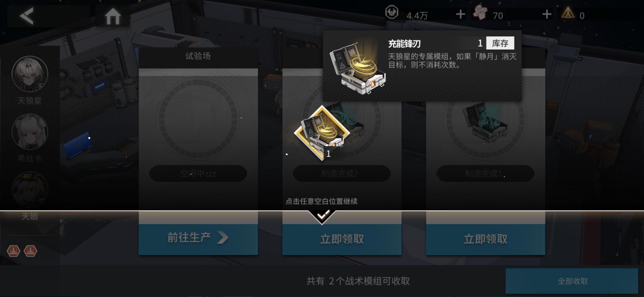The height and width of the screenshot is (297, 644).
Task: Tap the 库存 inventory label
Action: [500, 43]
